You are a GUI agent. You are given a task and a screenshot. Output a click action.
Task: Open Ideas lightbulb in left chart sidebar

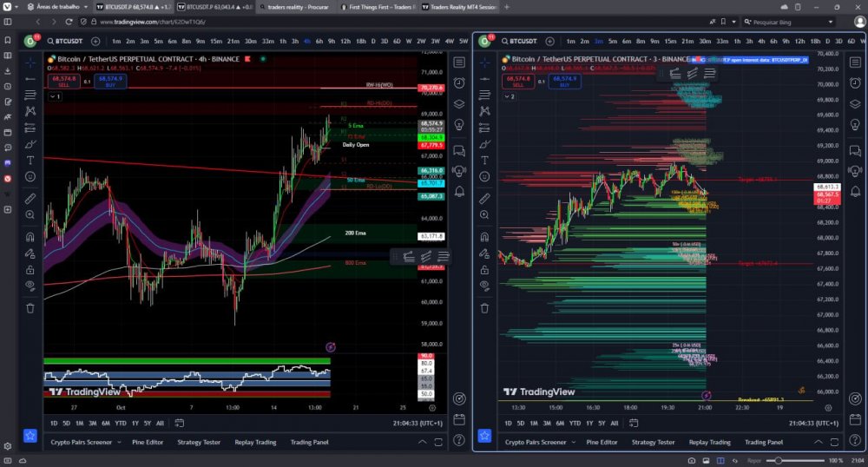click(459, 124)
